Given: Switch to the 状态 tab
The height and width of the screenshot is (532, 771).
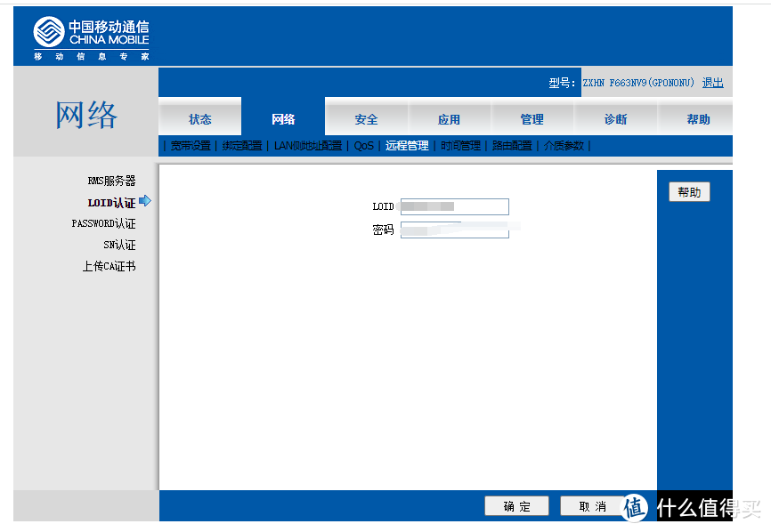Looking at the screenshot, I should pos(199,118).
